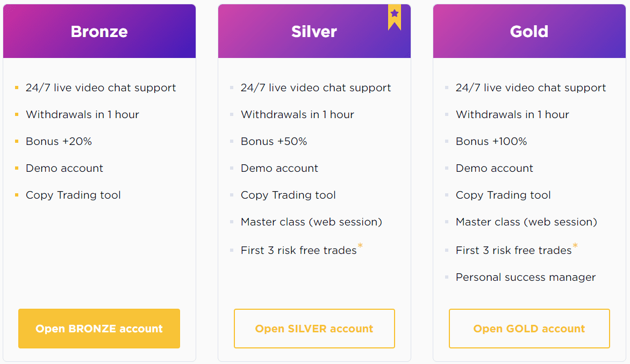Screen dimensions: 630x364
Task: Select the Gold plan header
Action: coord(529,31)
